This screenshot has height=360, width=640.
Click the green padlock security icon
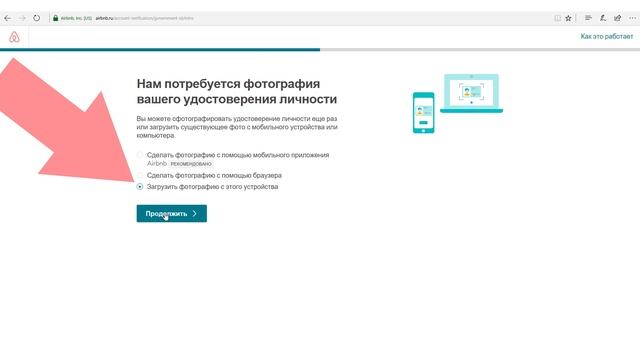(56, 18)
